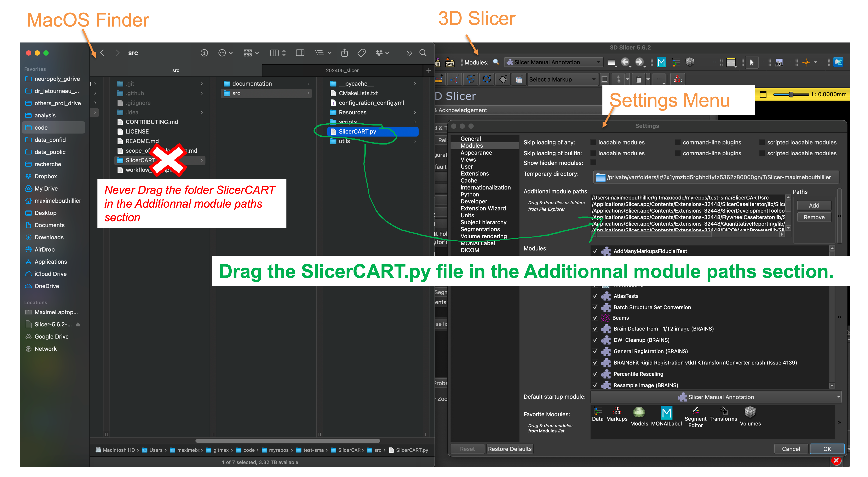Click OK in Settings dialog
Screen dimensions: 868x477
tap(827, 449)
